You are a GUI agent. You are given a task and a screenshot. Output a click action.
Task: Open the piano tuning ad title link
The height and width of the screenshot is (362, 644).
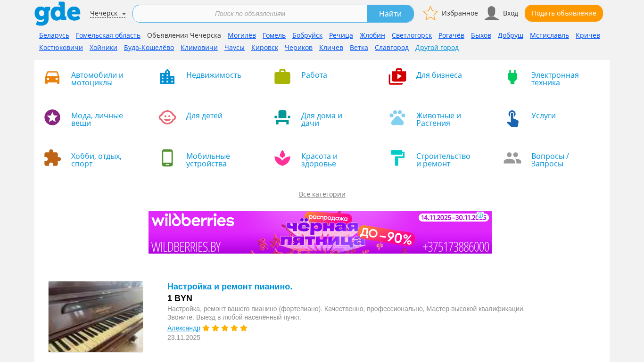230,287
